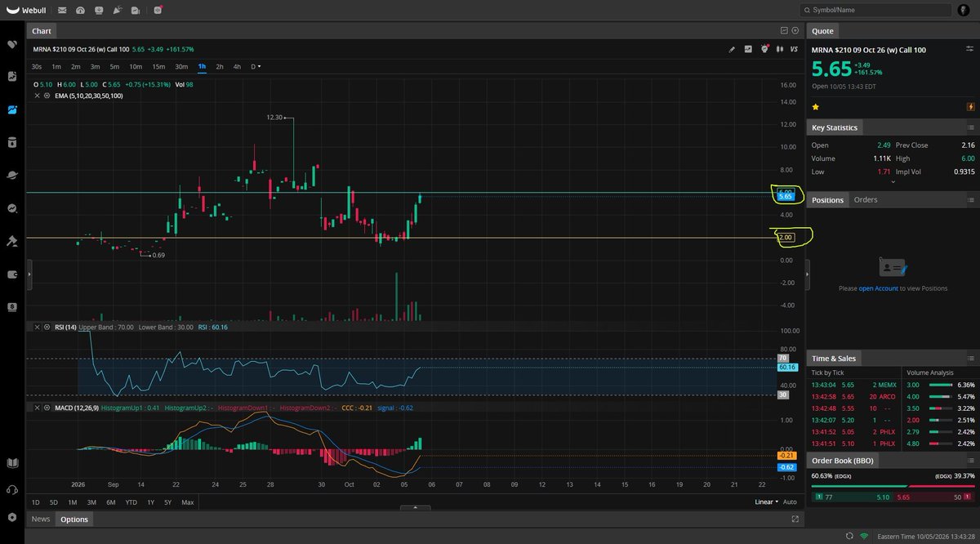The width and height of the screenshot is (980, 544).
Task: Expand the bottom panel up arrow handle
Action: [x=416, y=507]
